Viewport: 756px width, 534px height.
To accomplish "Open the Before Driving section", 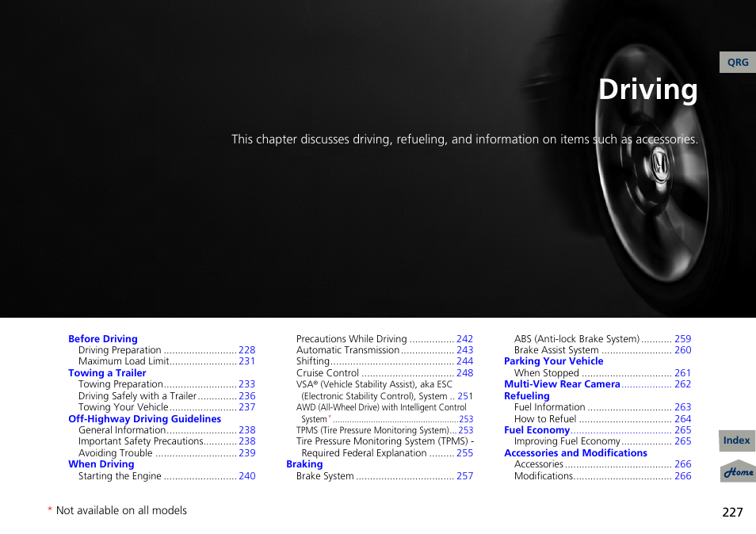I will 103,339.
